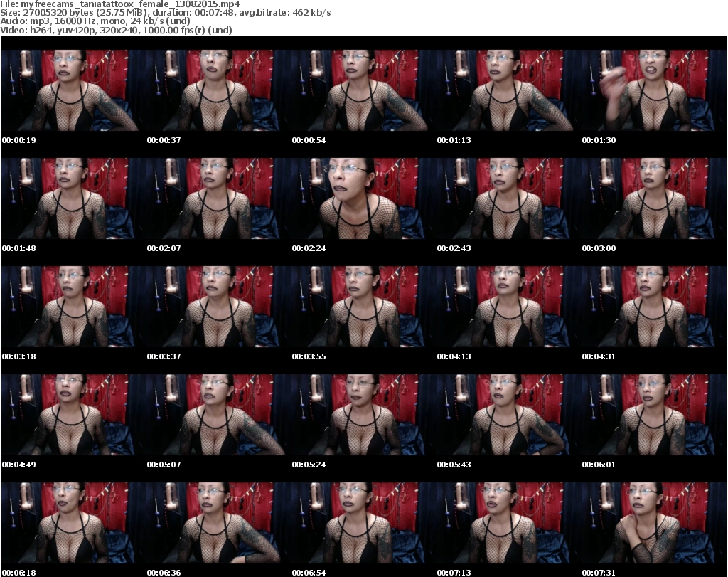
Task: Select the thumbnail frame stamped 00:00:37
Action: click(x=219, y=90)
